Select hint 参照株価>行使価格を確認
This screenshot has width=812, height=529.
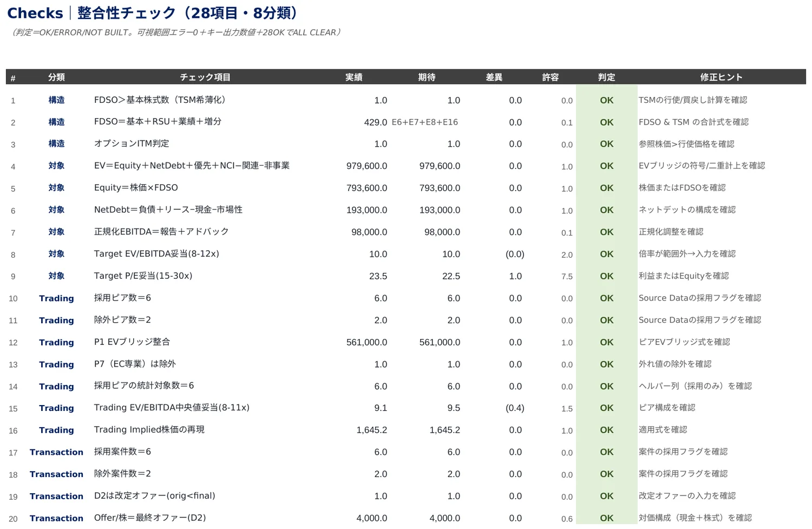[x=686, y=144]
